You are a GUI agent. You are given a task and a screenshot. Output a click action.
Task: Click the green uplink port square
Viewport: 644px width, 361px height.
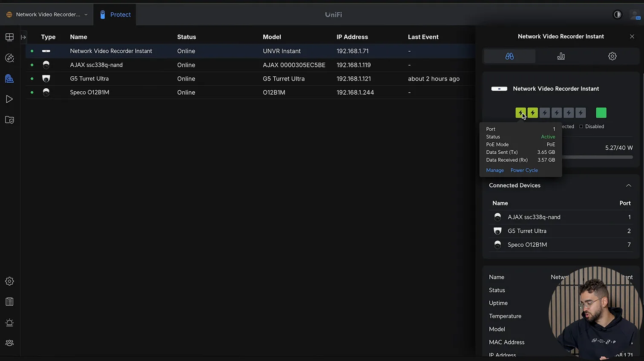pyautogui.click(x=601, y=113)
